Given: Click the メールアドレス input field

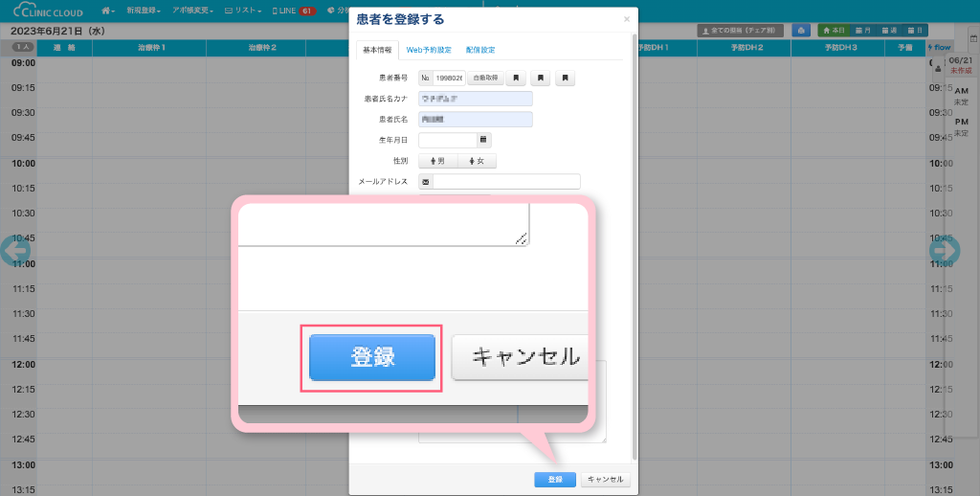Looking at the screenshot, I should (x=506, y=182).
